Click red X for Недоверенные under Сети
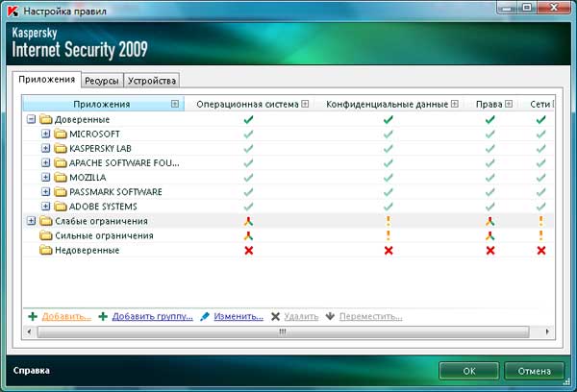This screenshot has height=392, width=577. coord(540,251)
